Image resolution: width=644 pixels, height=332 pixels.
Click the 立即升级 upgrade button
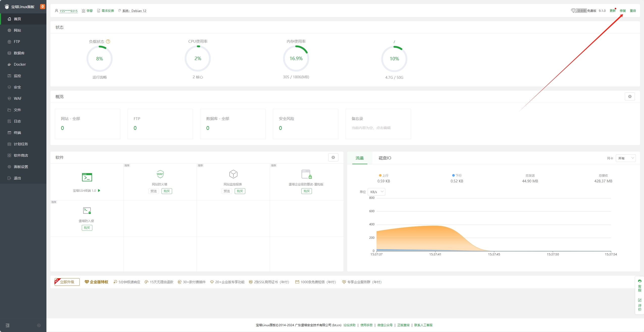[67, 282]
